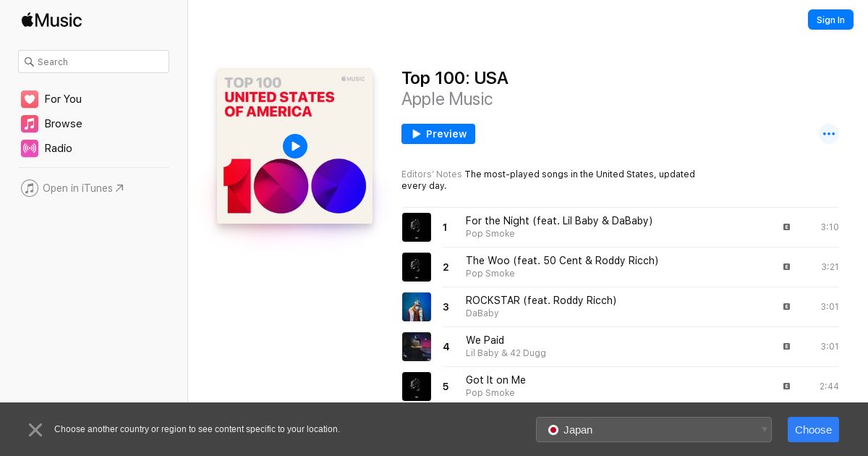Open the three-dot more options menu
Viewport: 868px width, 456px height.
[x=829, y=134]
